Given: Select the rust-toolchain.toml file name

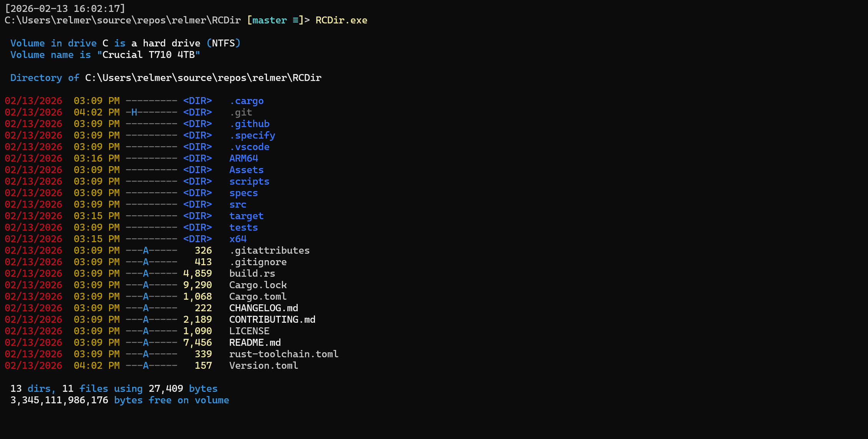Looking at the screenshot, I should tap(283, 354).
